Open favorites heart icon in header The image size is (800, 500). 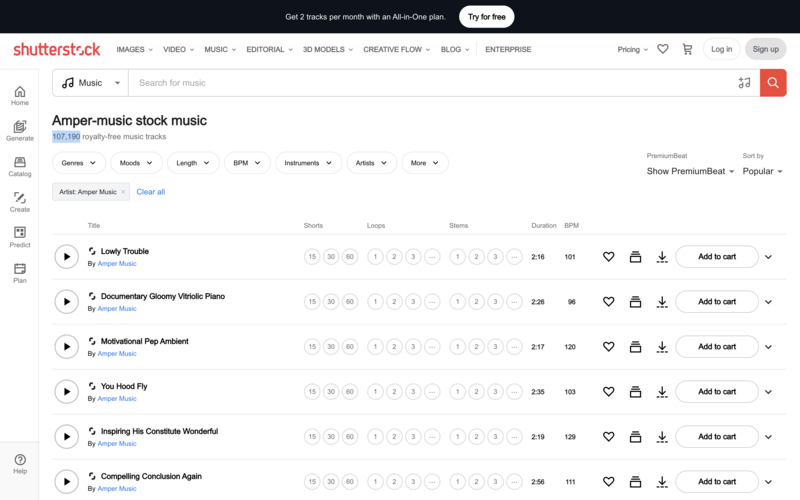(662, 49)
